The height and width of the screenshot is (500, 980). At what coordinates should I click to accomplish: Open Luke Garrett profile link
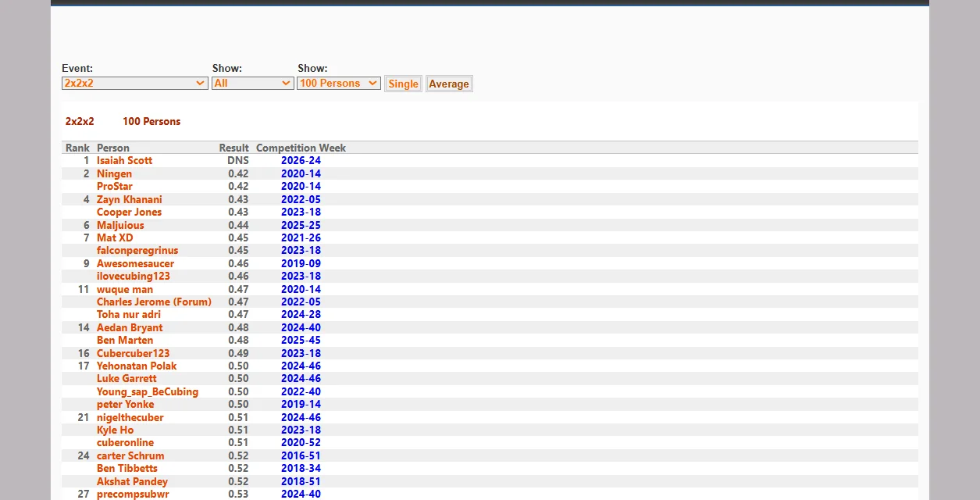pos(127,379)
